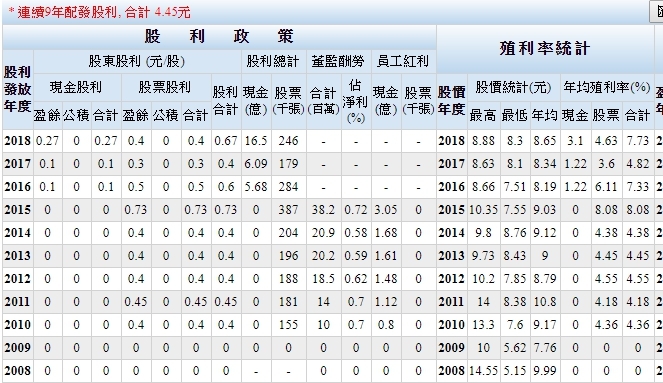Select the 2015 employee cash bonus 3.05

[x=386, y=210]
